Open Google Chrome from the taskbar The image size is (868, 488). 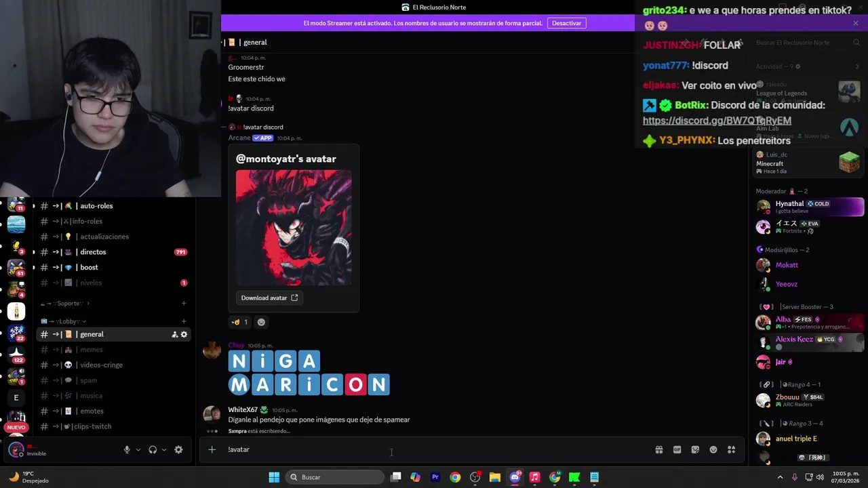455,477
